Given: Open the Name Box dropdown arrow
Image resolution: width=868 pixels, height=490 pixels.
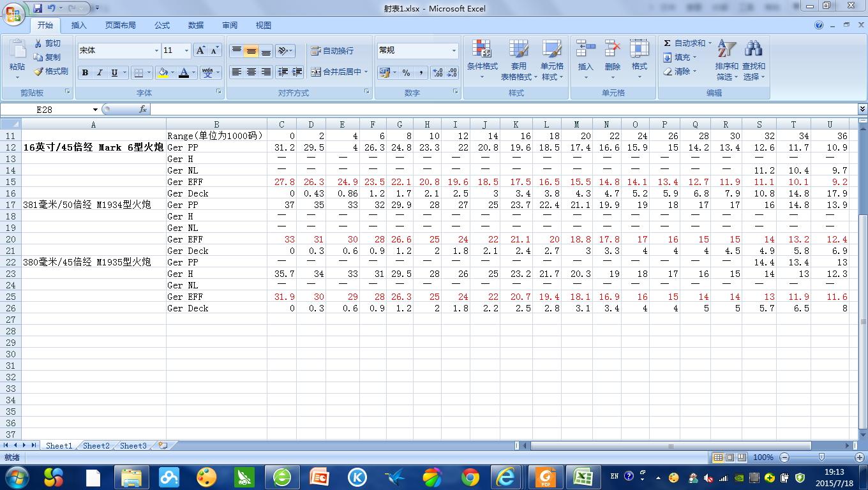Looking at the screenshot, I should click(x=95, y=110).
